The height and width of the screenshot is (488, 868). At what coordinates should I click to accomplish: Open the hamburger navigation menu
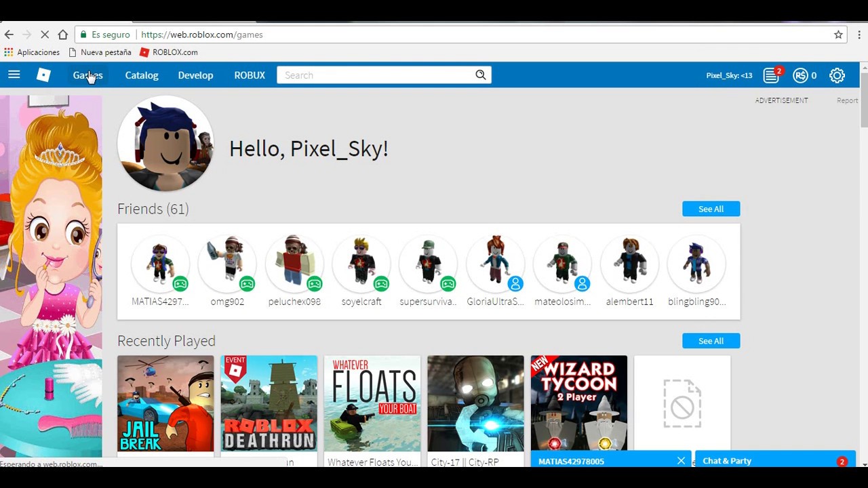[14, 75]
